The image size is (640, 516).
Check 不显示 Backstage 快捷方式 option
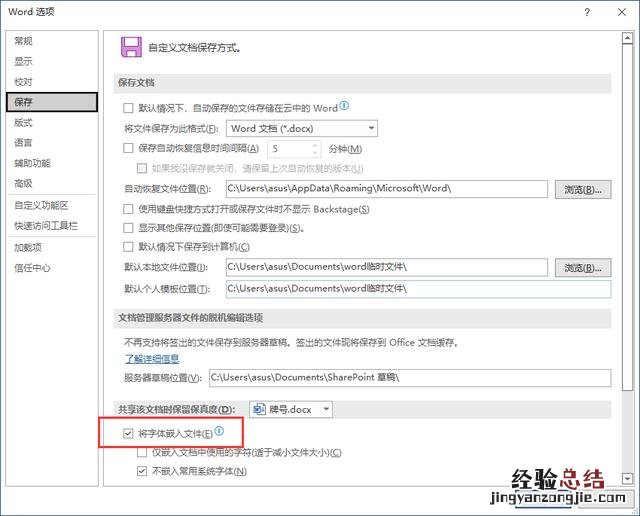pyautogui.click(x=128, y=209)
